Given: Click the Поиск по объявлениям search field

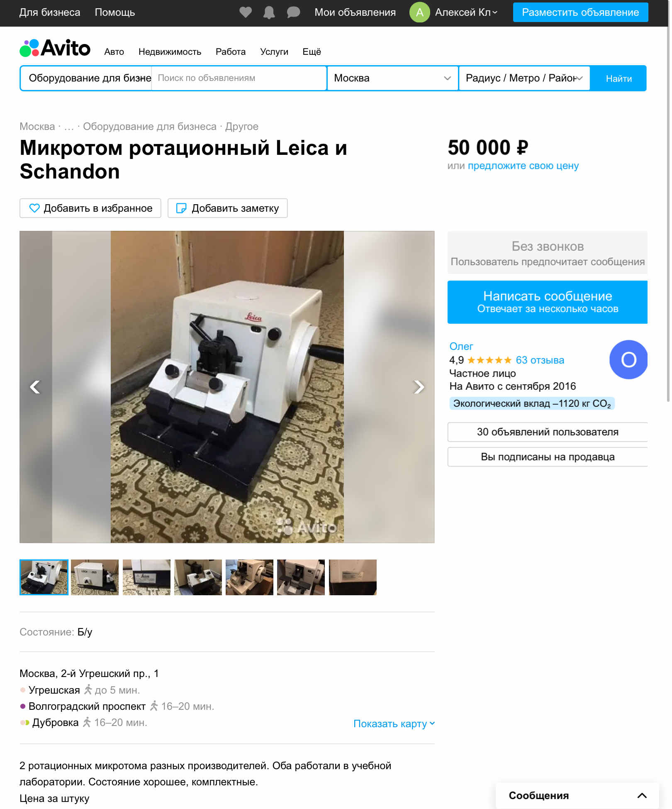Looking at the screenshot, I should click(x=239, y=78).
